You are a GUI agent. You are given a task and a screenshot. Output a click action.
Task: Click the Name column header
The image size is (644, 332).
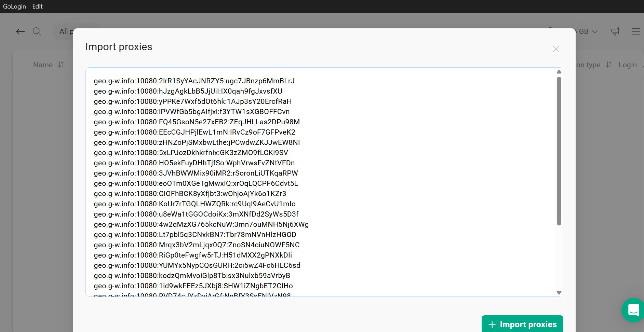(x=43, y=65)
